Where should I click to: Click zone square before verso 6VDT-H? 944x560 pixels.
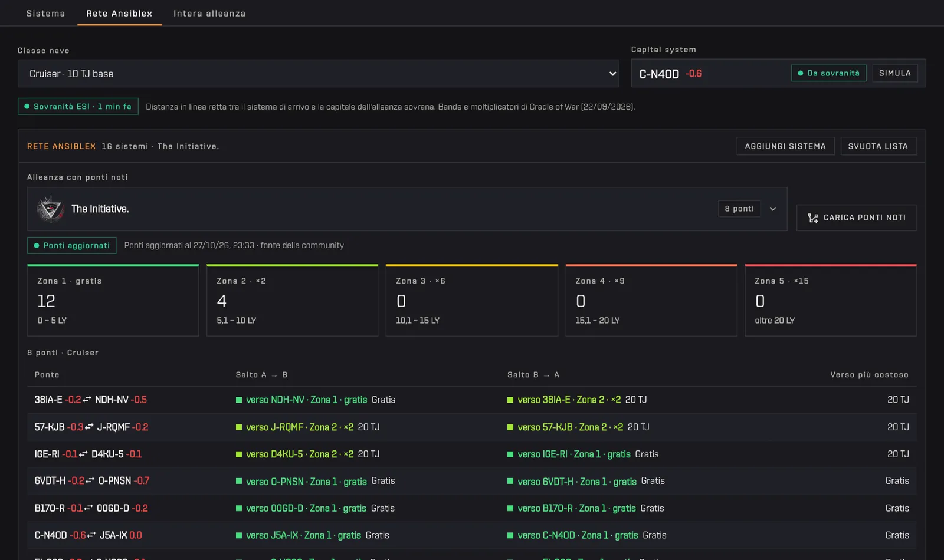click(x=510, y=481)
